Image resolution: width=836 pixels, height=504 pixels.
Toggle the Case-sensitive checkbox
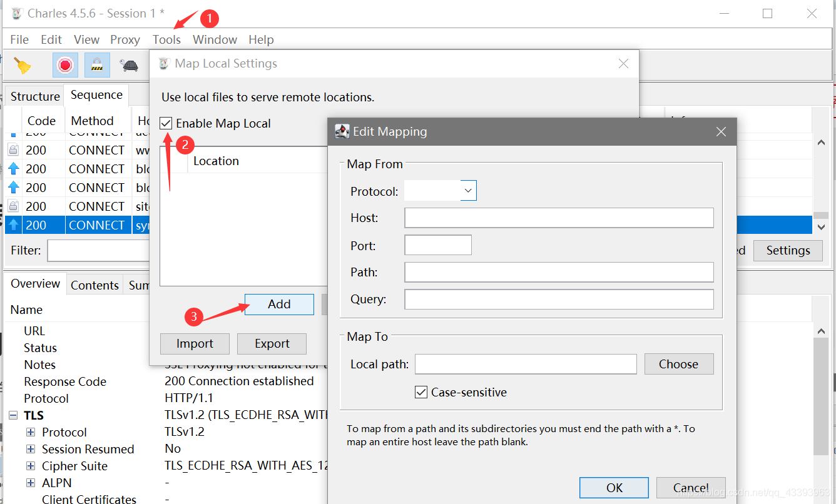pyautogui.click(x=421, y=392)
